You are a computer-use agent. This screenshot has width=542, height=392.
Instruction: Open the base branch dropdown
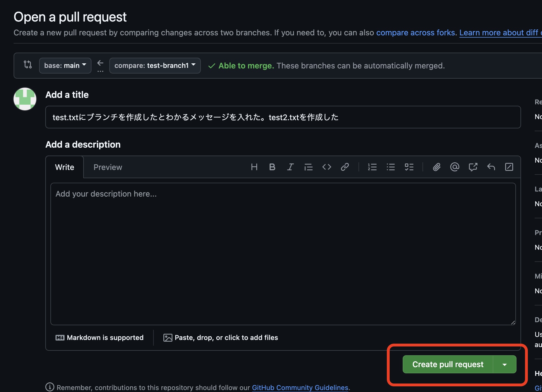click(65, 65)
